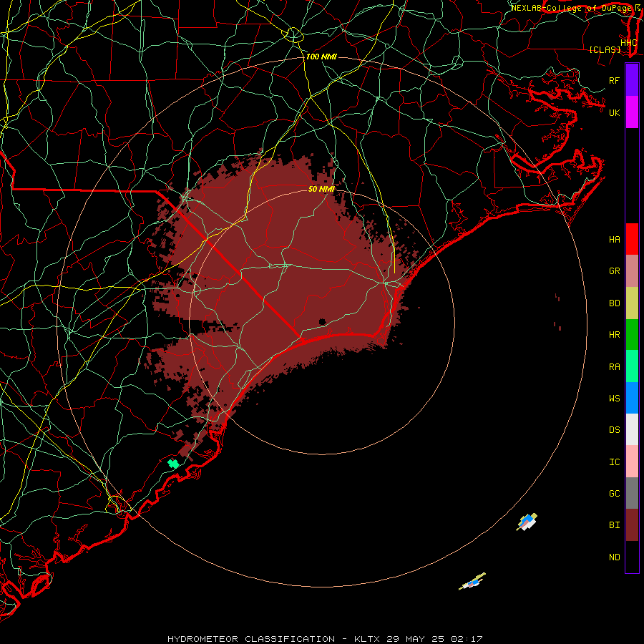Click the GC legend label
The height and width of the screenshot is (644, 644).
(614, 494)
